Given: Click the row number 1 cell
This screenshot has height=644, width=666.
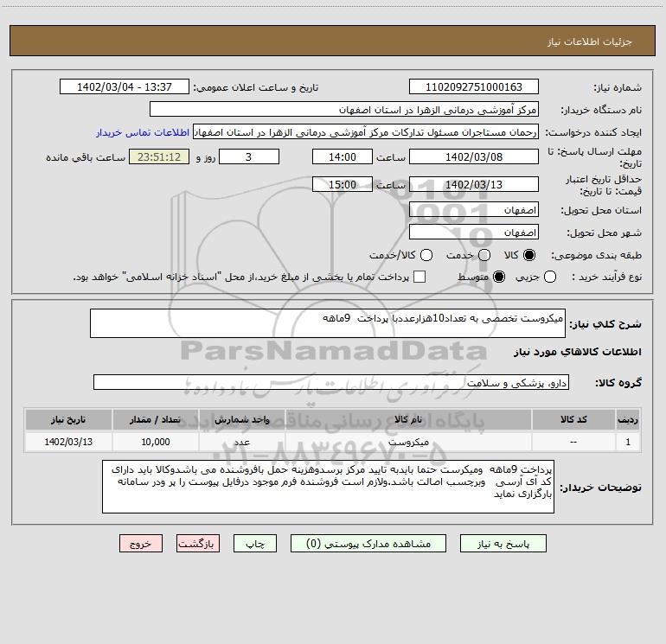Looking at the screenshot, I should (x=628, y=442).
